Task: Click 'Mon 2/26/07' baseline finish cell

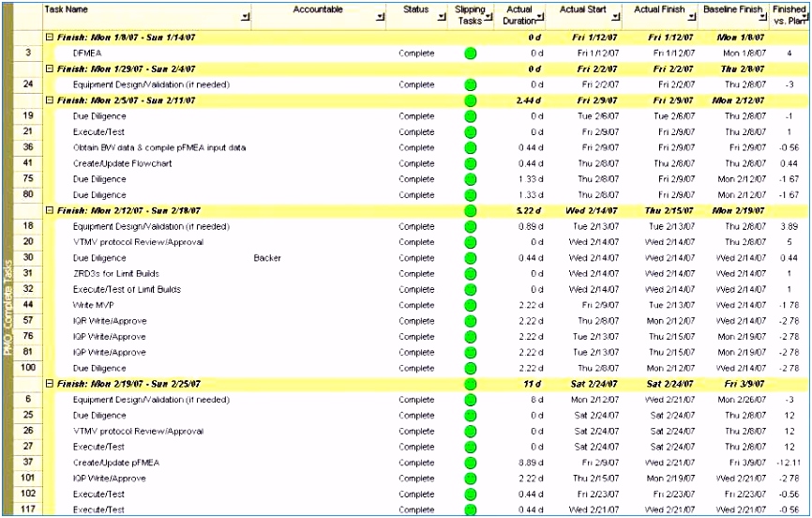Action: click(742, 400)
